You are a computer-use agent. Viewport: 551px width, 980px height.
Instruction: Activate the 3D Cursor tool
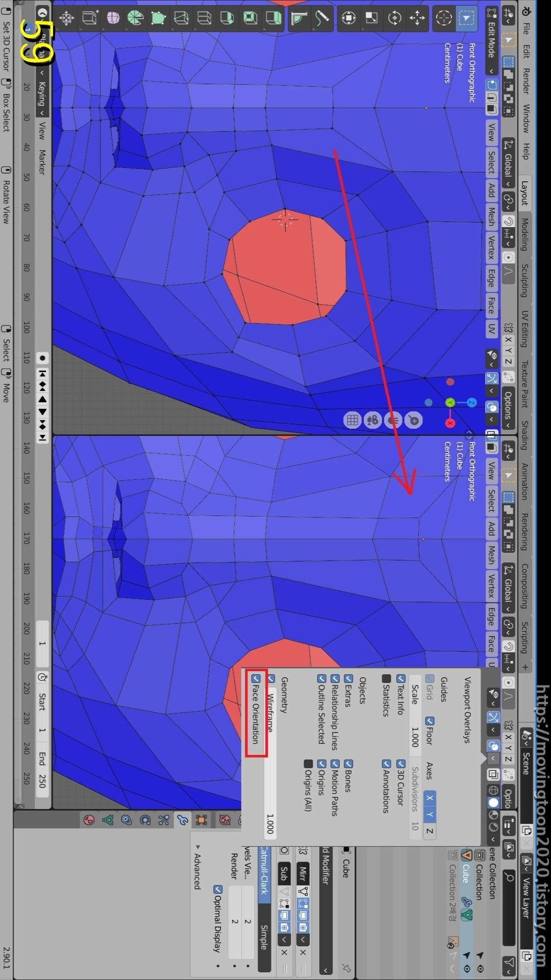click(x=443, y=18)
